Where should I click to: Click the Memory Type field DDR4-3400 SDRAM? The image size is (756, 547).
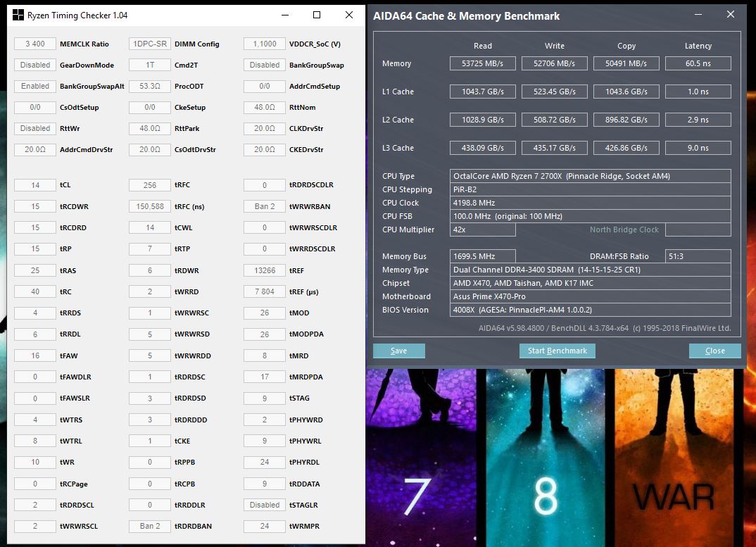click(590, 270)
